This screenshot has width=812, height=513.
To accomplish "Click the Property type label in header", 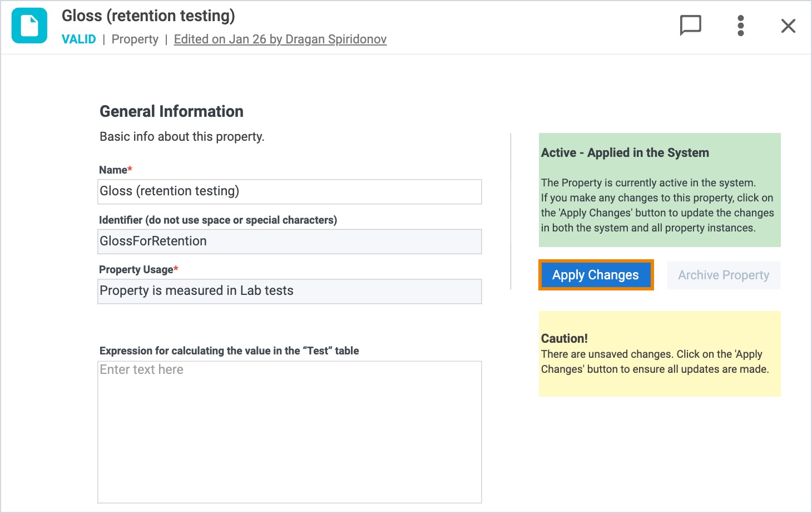I will (x=135, y=40).
